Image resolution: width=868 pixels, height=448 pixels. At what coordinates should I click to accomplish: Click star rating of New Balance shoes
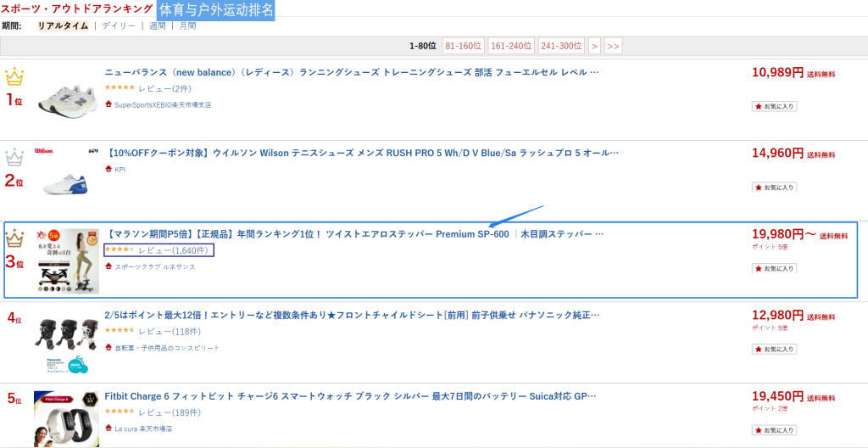pos(119,88)
